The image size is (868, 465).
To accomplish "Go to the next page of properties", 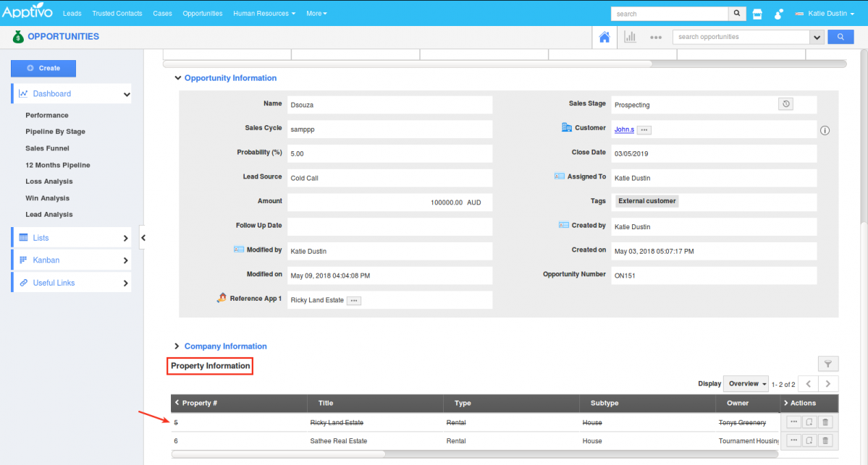I will 827,384.
